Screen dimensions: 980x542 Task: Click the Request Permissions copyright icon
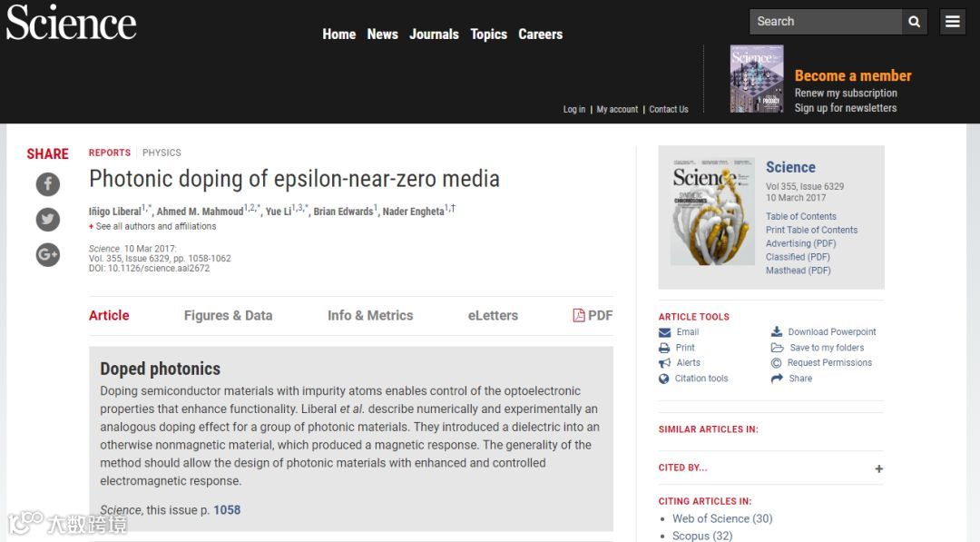pos(776,362)
